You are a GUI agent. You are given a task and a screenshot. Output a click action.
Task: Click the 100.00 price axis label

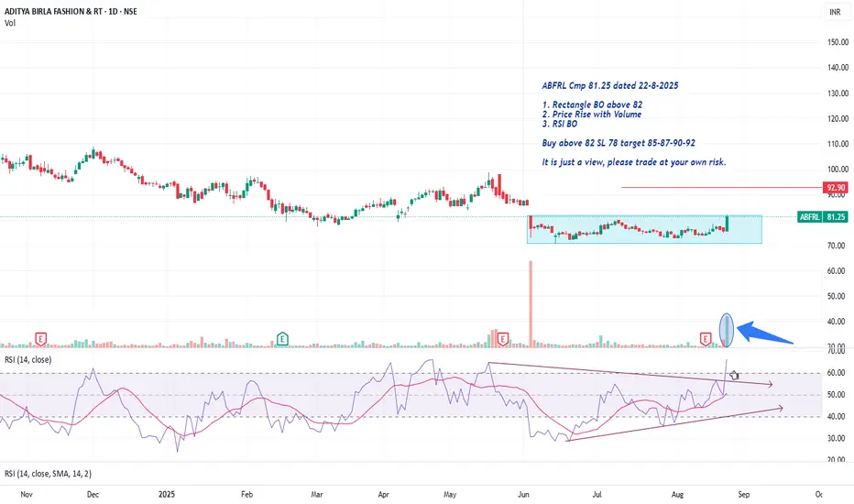[x=838, y=170]
